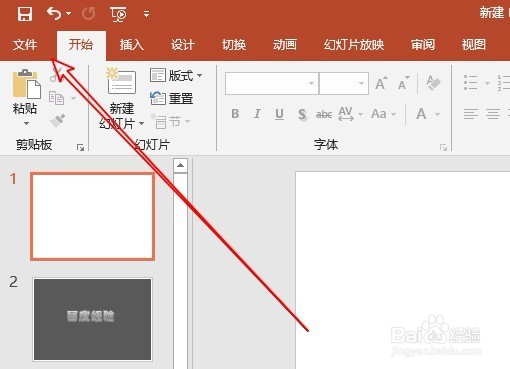Open Bullets dropdown arrow
The image size is (510, 369).
487,83
